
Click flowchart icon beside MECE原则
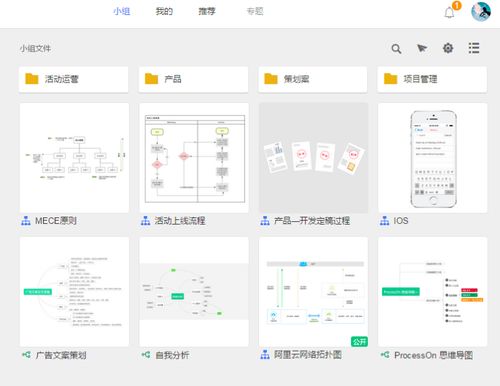26,221
